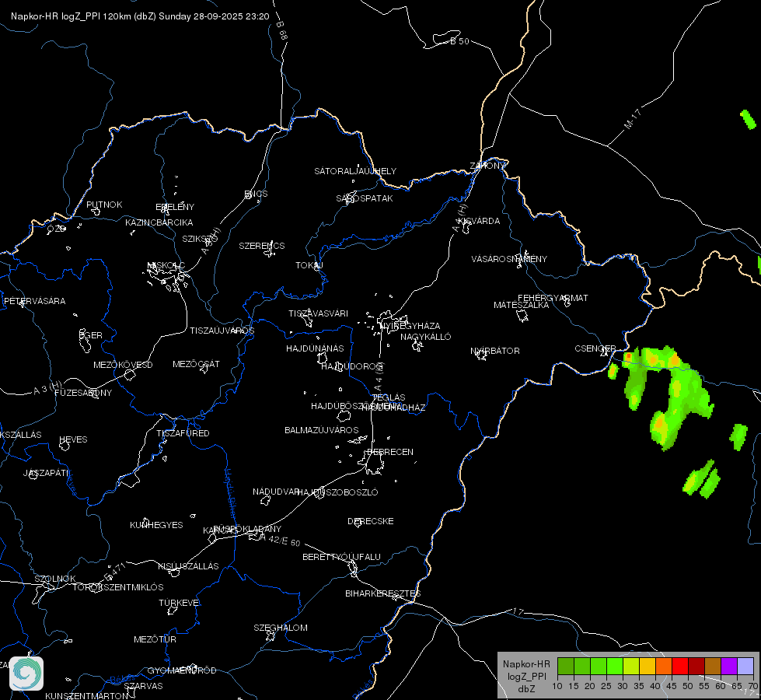Screen dimensions: 761x700
Task: Click the TISZAÚJVÁROS town label
Action: [x=222, y=331]
